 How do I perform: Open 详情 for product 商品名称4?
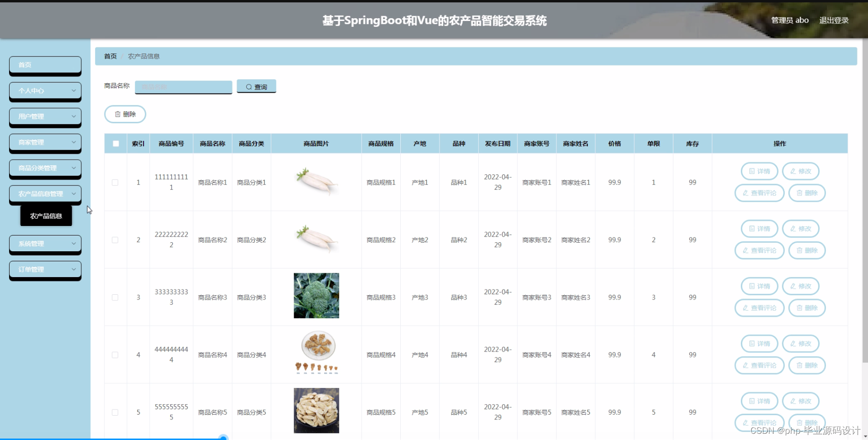759,343
